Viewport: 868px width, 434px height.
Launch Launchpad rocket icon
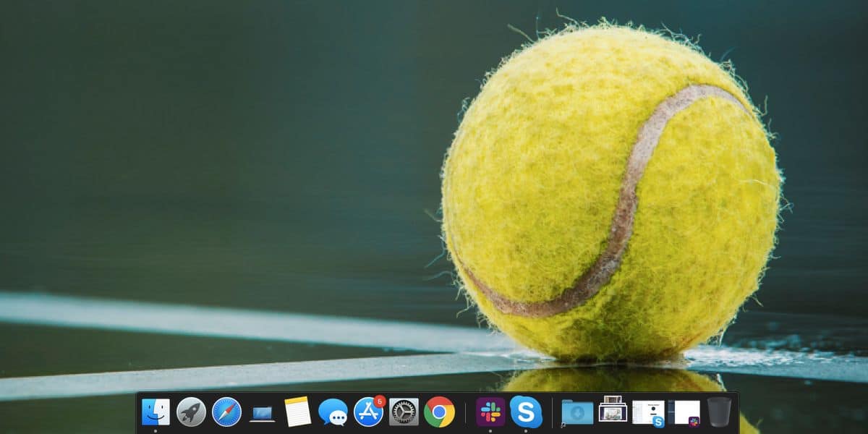point(191,412)
